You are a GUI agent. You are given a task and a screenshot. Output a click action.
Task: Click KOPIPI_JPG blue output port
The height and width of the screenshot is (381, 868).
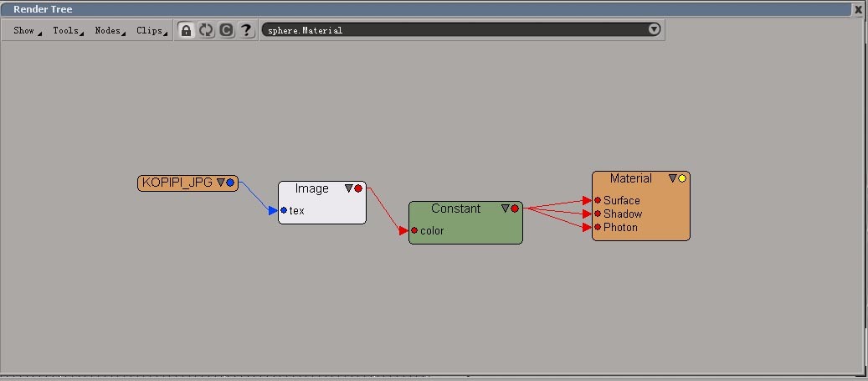coord(229,183)
